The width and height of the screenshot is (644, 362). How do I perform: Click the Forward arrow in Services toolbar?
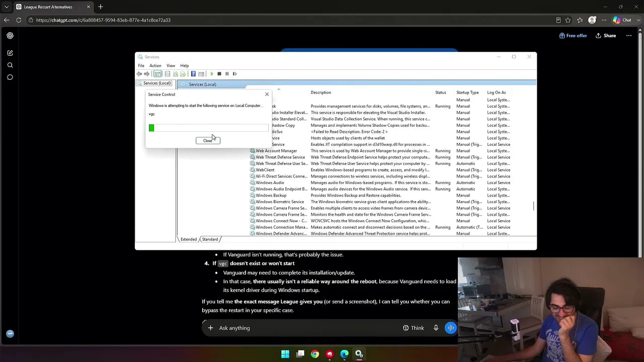coord(147,74)
